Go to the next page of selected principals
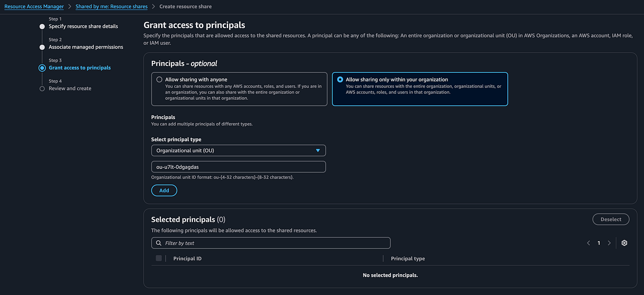Viewport: 644px width, 295px height. coord(609,243)
